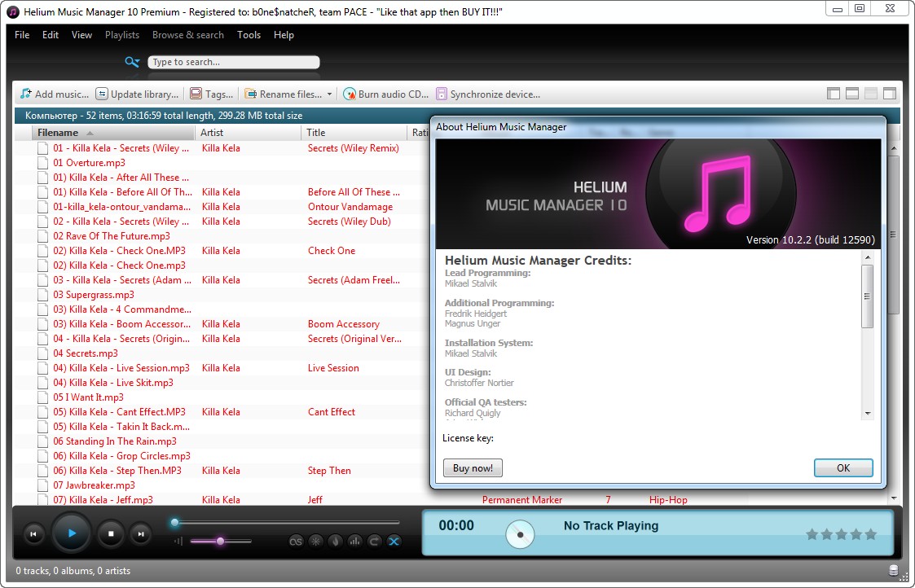Image resolution: width=915 pixels, height=588 pixels.
Task: Sort by the Filename column header
Action: point(112,133)
